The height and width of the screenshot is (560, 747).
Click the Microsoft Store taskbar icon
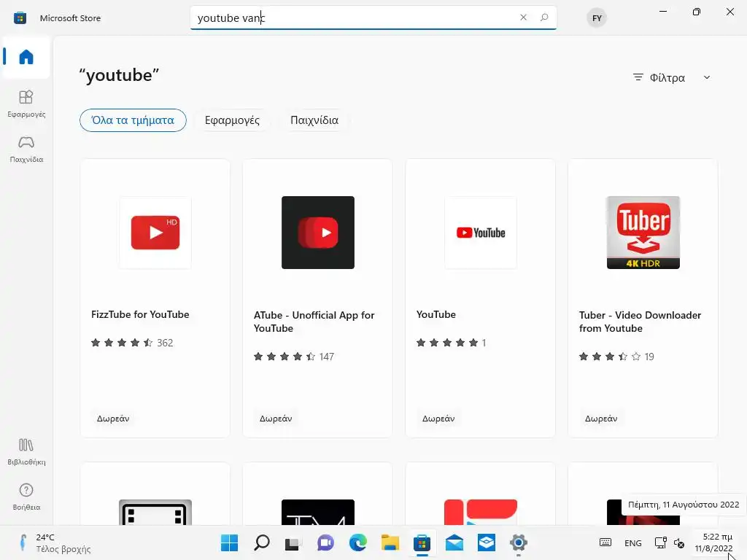pyautogui.click(x=422, y=542)
